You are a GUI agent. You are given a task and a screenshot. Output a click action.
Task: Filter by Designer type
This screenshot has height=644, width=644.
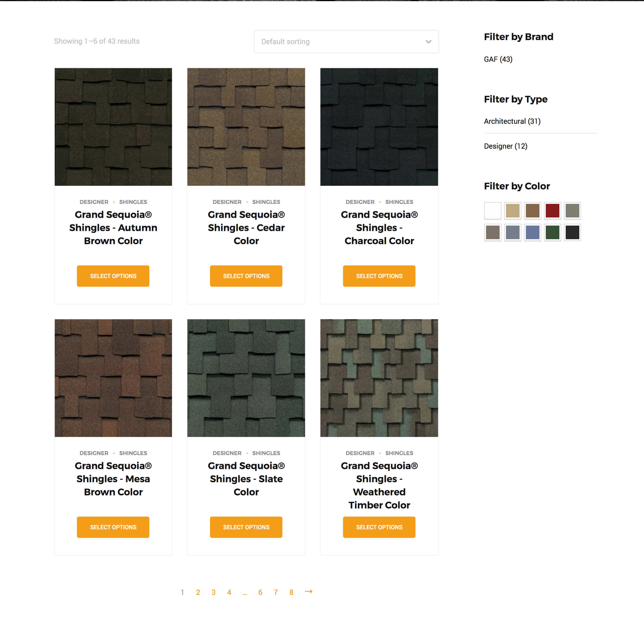(x=505, y=146)
